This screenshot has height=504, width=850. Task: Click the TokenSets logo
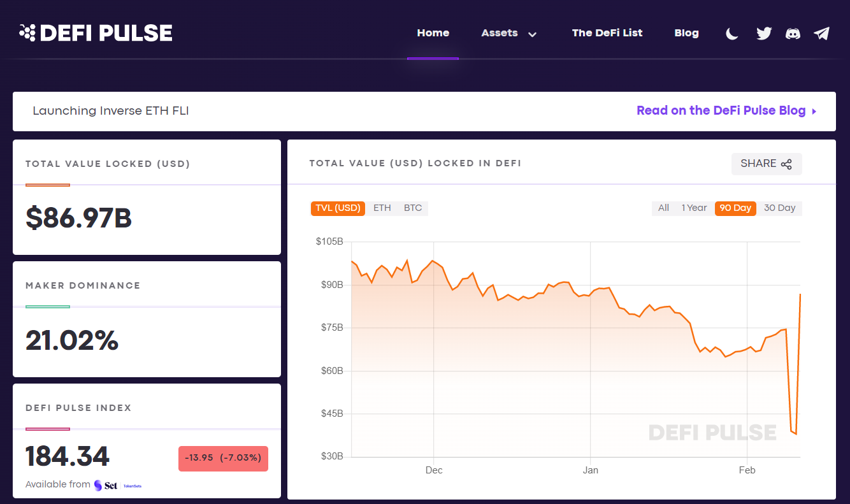[x=133, y=486]
